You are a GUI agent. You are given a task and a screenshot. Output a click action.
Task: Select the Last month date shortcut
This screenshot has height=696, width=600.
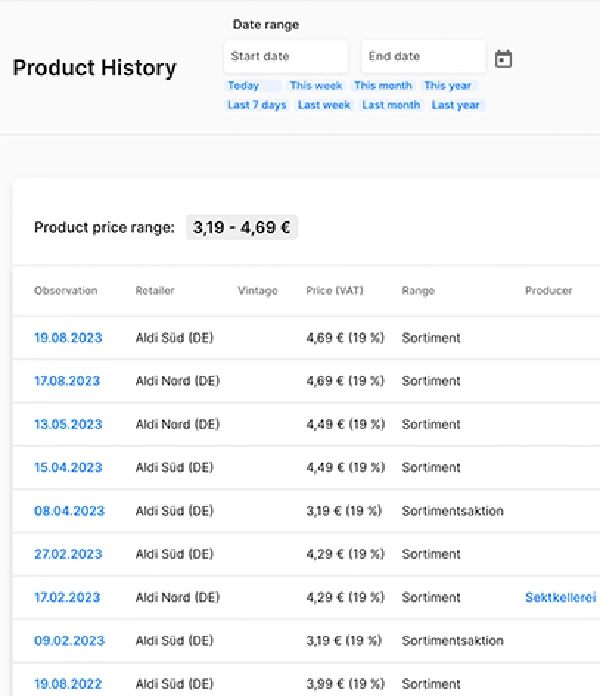pos(391,105)
